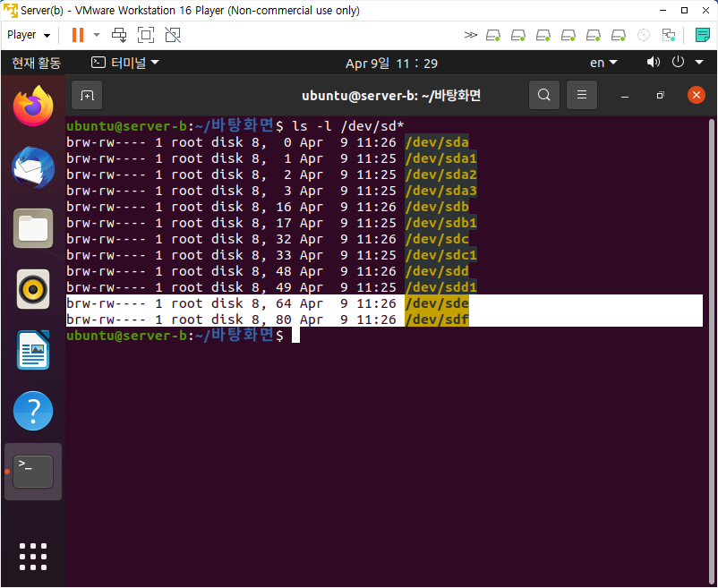Open terminal search
Image resolution: width=718 pixels, height=588 pixels.
pos(544,95)
